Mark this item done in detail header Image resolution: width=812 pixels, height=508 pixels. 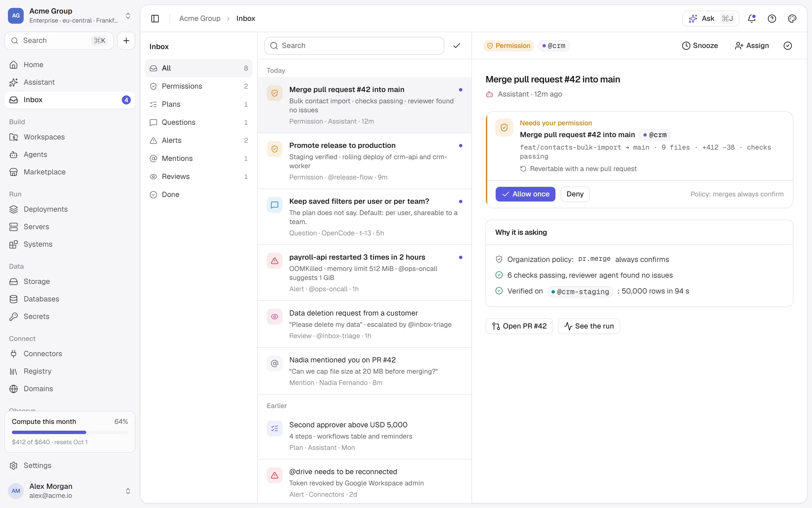[787, 46]
